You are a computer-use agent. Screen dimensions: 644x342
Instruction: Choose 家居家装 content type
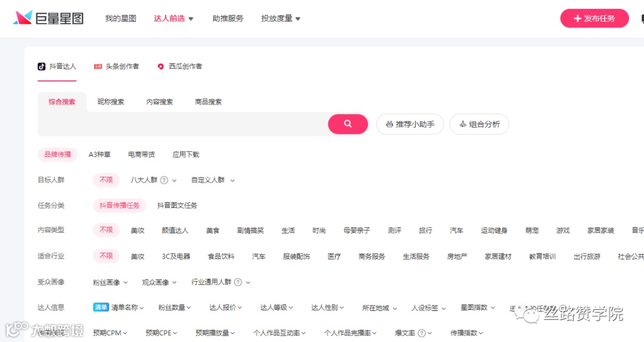point(600,230)
